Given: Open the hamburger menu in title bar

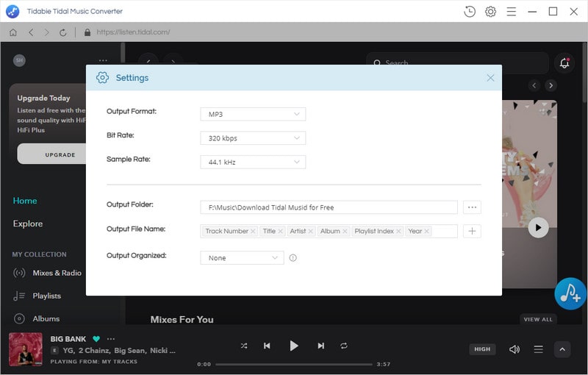Looking at the screenshot, I should [x=512, y=12].
